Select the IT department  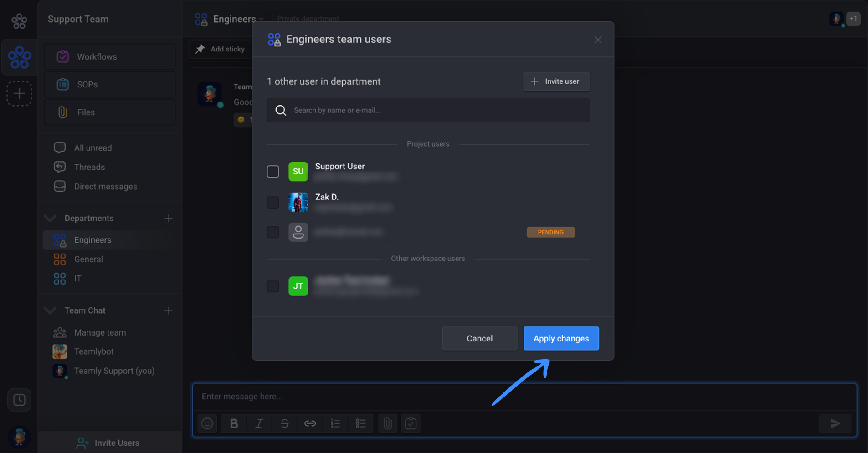pos(78,278)
